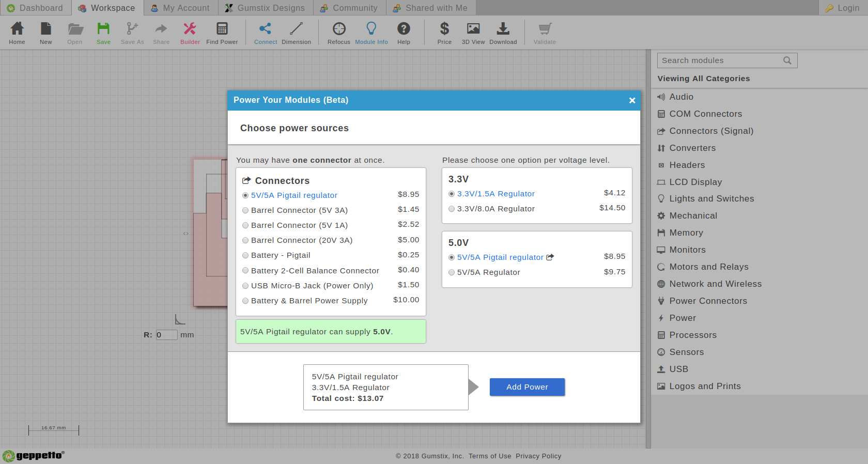
Task: Click the Open folder icon
Action: coord(75,28)
